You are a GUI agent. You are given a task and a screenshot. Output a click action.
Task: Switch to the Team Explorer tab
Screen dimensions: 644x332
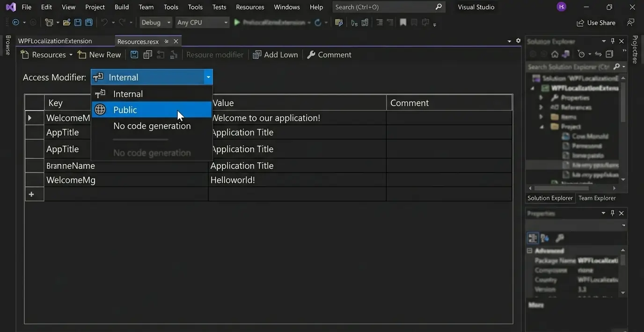pos(597,198)
